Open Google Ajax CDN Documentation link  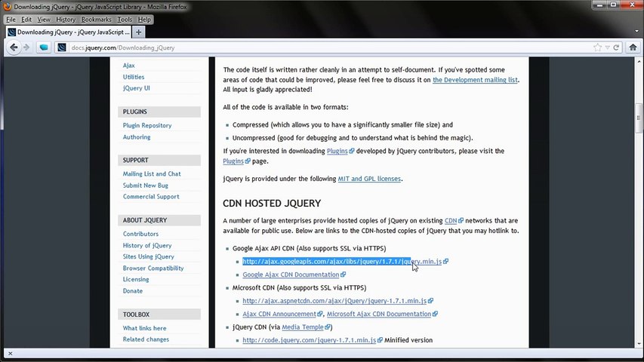(291, 275)
